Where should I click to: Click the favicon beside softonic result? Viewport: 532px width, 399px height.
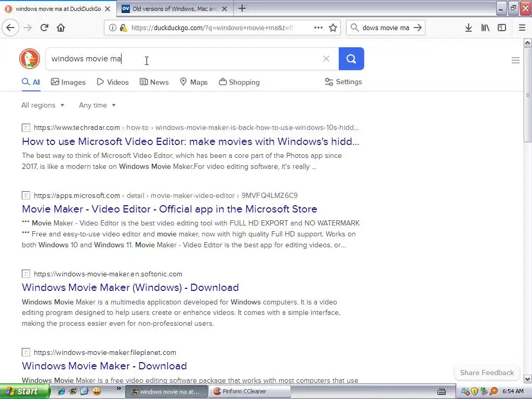(x=26, y=274)
